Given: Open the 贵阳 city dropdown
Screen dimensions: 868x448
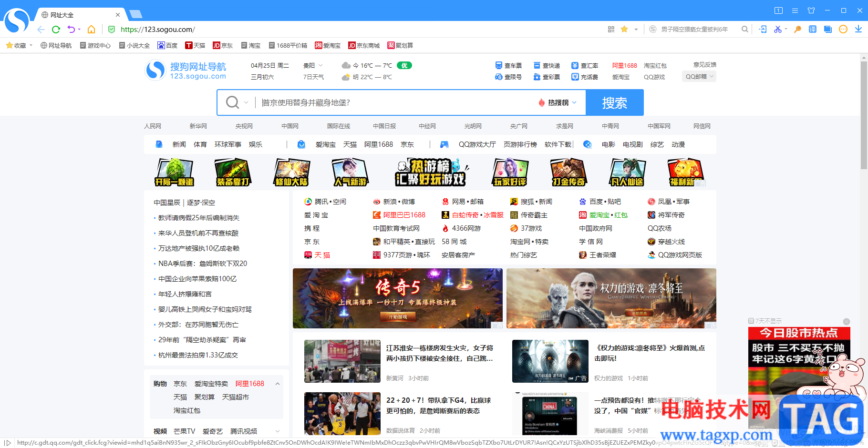Looking at the screenshot, I should point(320,65).
